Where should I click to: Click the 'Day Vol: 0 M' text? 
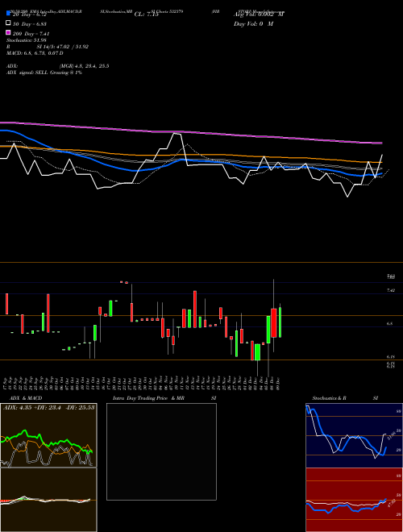pyautogui.click(x=253, y=23)
